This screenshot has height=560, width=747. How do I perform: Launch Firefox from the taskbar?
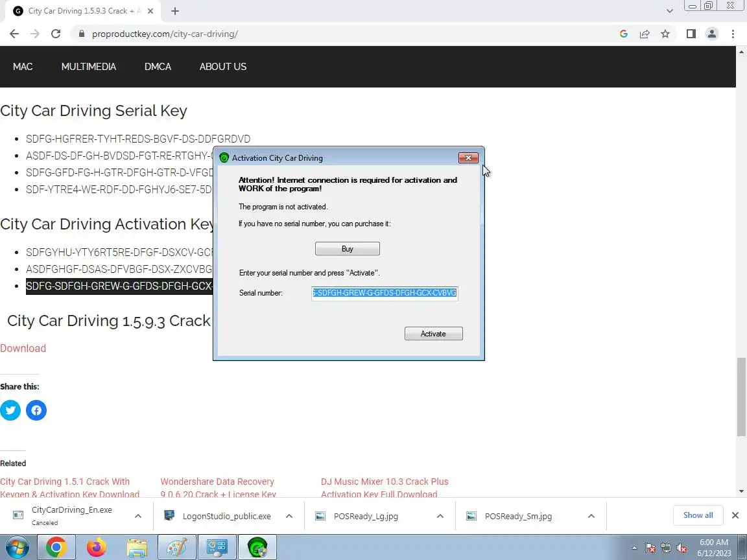[96, 547]
